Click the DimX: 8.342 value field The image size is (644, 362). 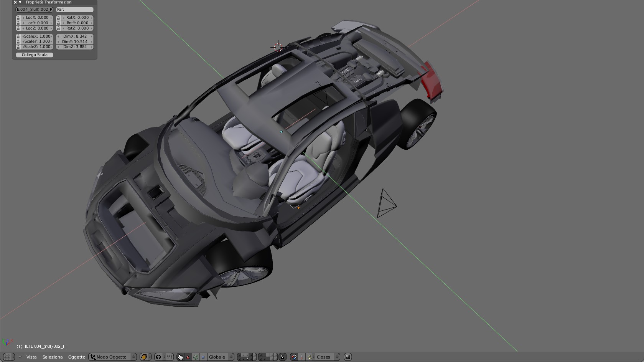[75, 36]
